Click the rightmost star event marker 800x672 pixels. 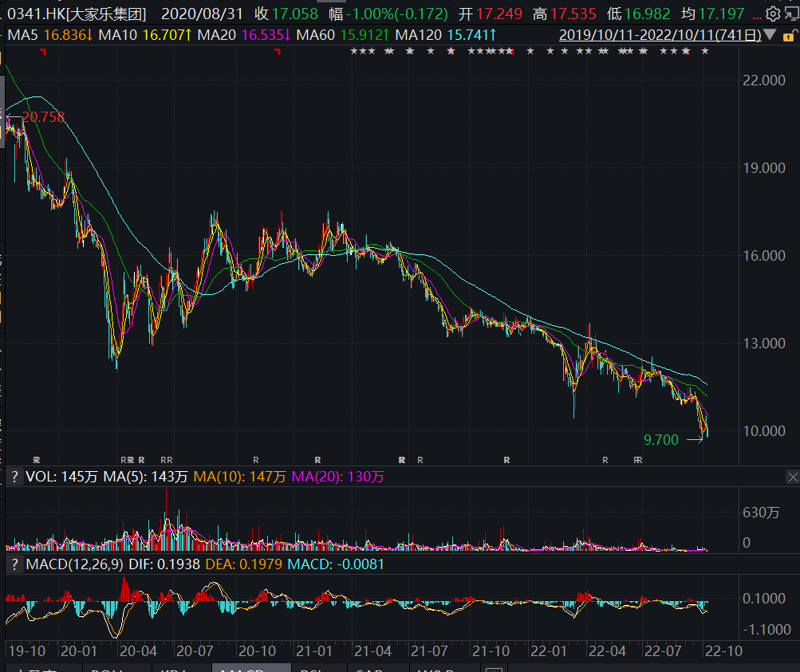[x=704, y=52]
